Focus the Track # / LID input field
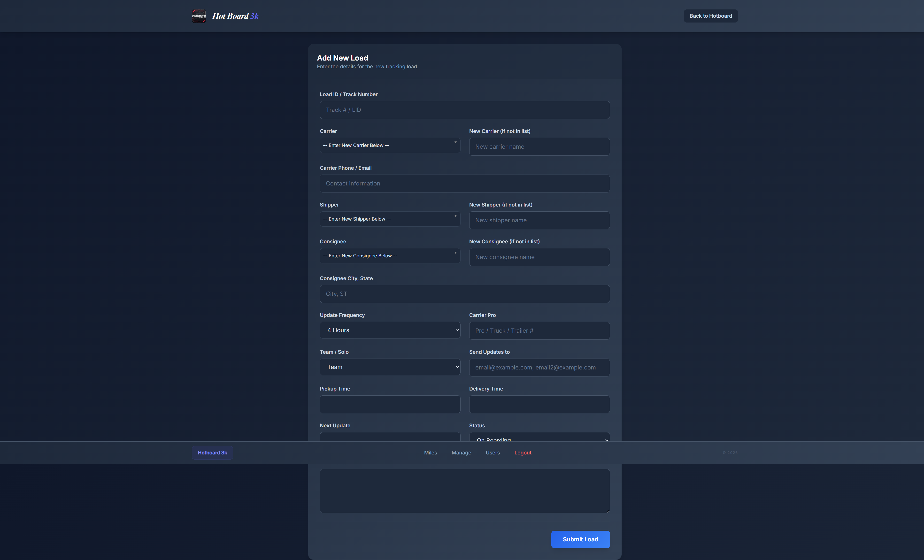The image size is (924, 560). [x=464, y=110]
